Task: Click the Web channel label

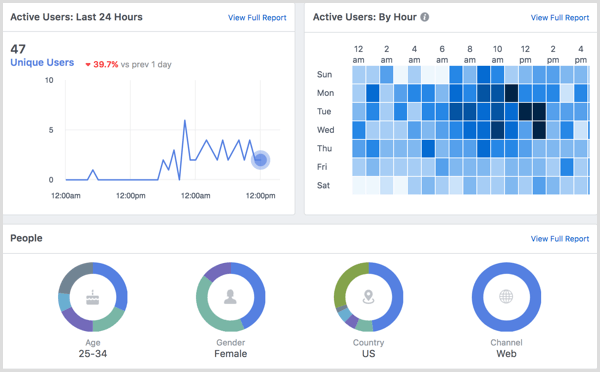Action: coord(506,354)
